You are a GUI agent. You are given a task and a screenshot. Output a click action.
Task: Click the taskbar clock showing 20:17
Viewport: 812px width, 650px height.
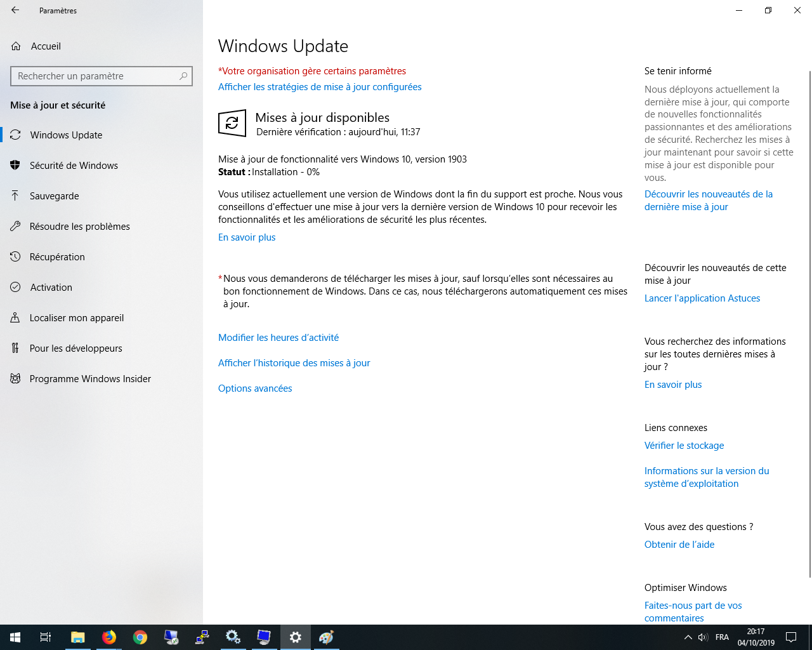[x=756, y=637]
